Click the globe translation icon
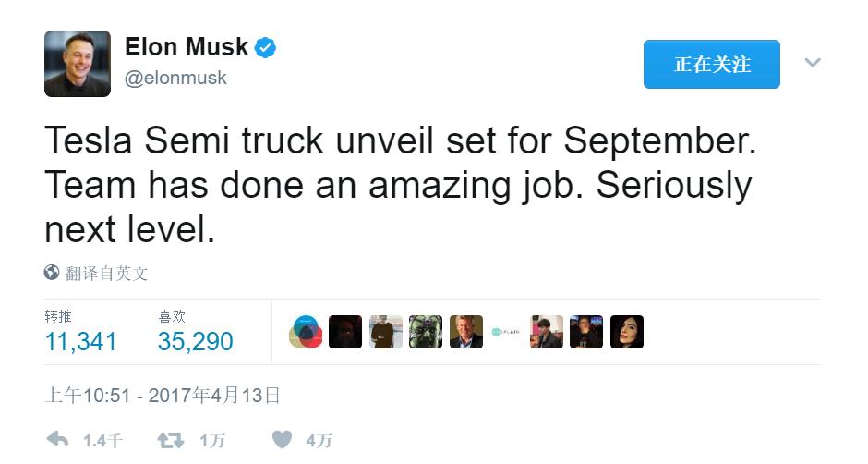 [x=52, y=273]
